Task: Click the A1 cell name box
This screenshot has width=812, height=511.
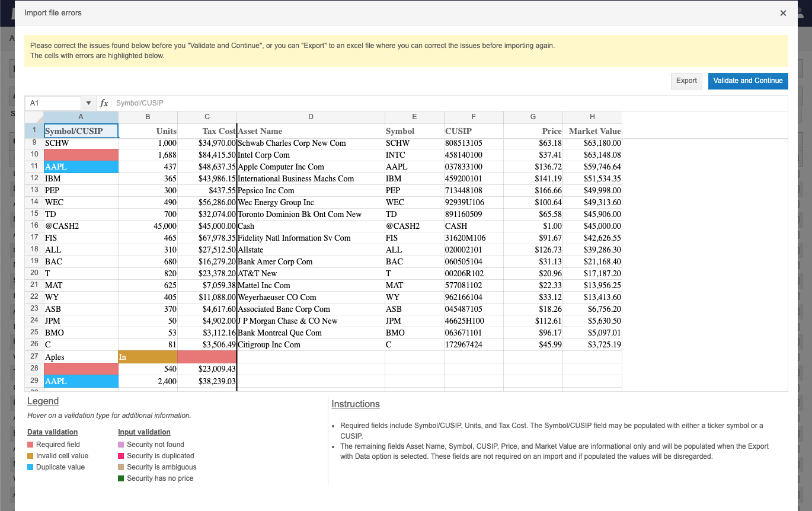Action: (53, 103)
